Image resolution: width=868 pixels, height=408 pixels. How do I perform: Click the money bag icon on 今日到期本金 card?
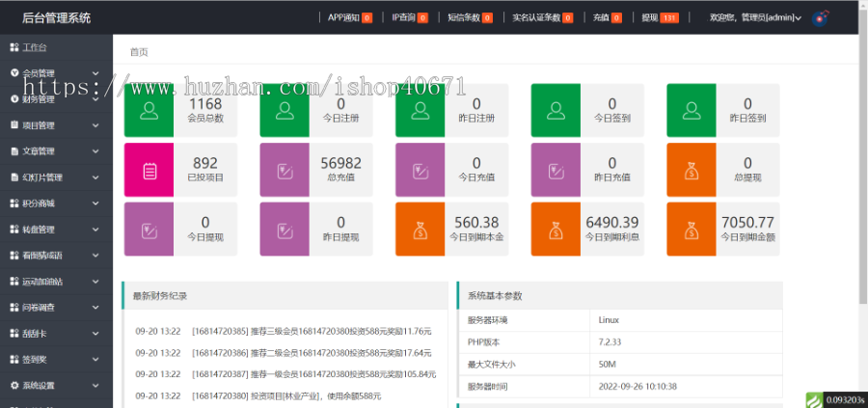click(420, 231)
